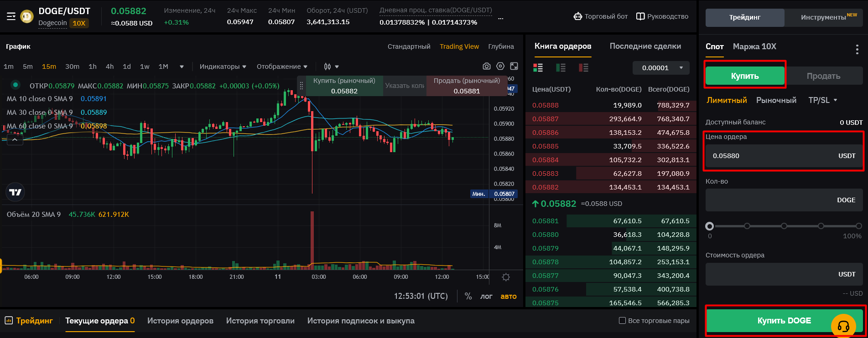Viewport: 868px width, 338px height.
Task: Set amount slider to 100% point
Action: tap(858, 226)
